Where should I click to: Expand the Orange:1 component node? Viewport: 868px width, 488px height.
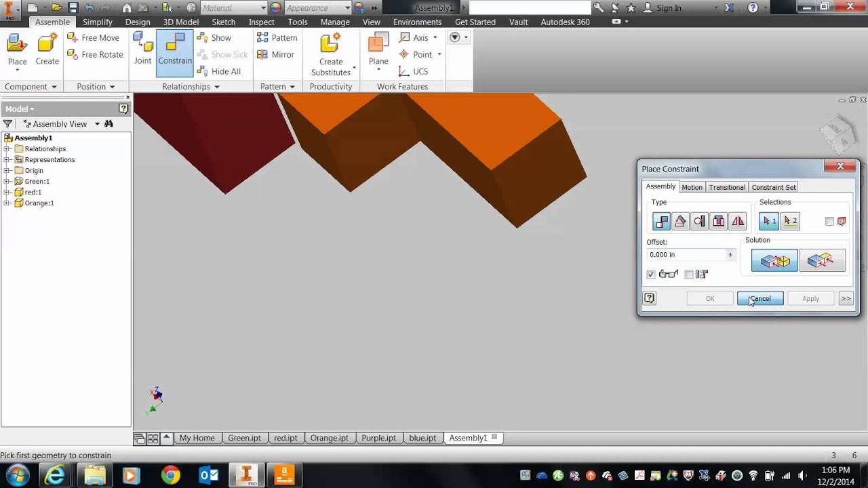(7, 203)
